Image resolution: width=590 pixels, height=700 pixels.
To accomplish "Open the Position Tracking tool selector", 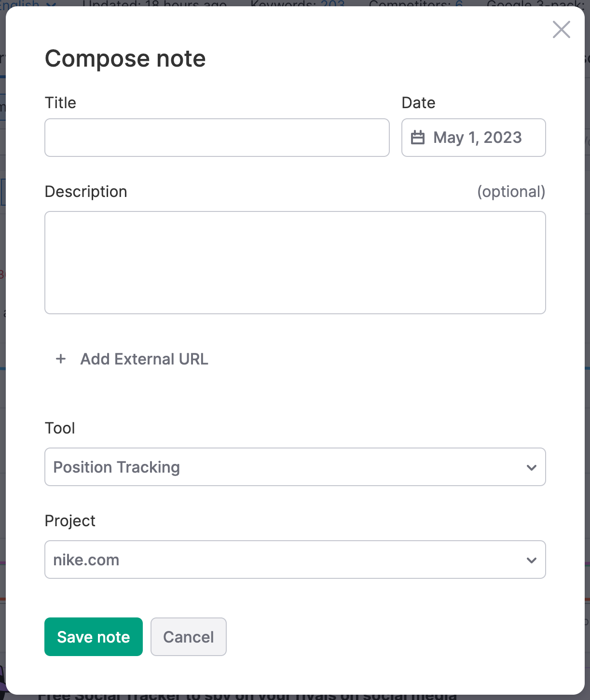I will tap(295, 467).
